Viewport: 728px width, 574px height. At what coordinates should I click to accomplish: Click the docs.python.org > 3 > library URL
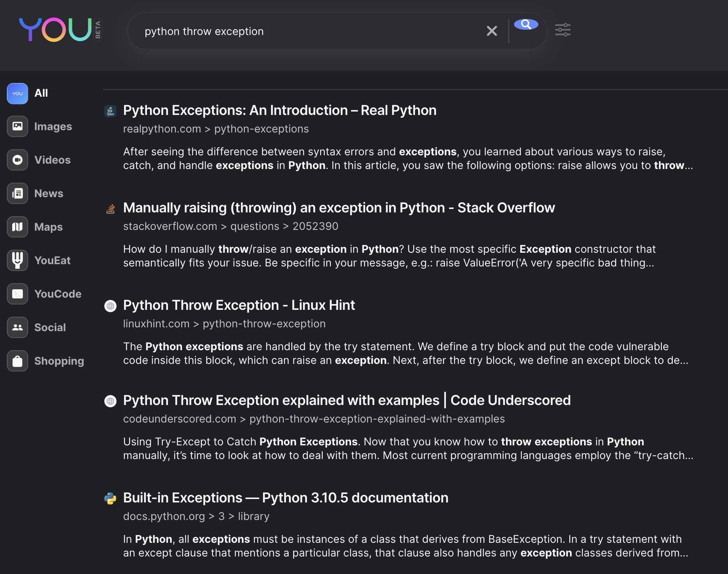196,517
